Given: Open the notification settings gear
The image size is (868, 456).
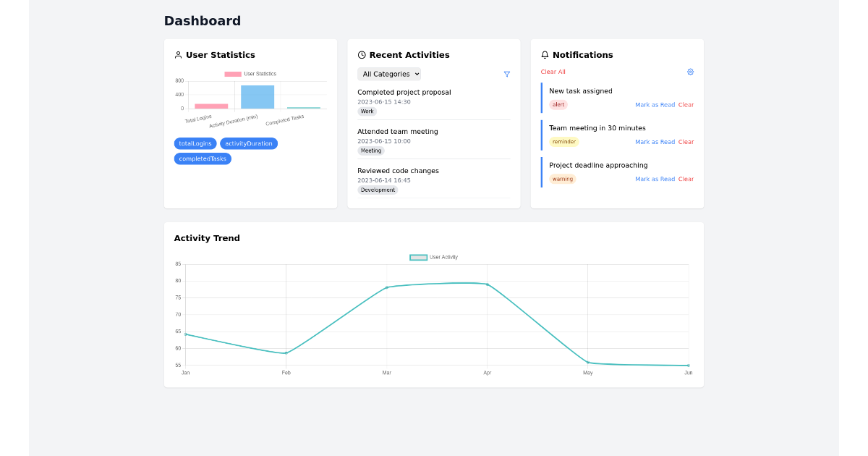Looking at the screenshot, I should 690,72.
